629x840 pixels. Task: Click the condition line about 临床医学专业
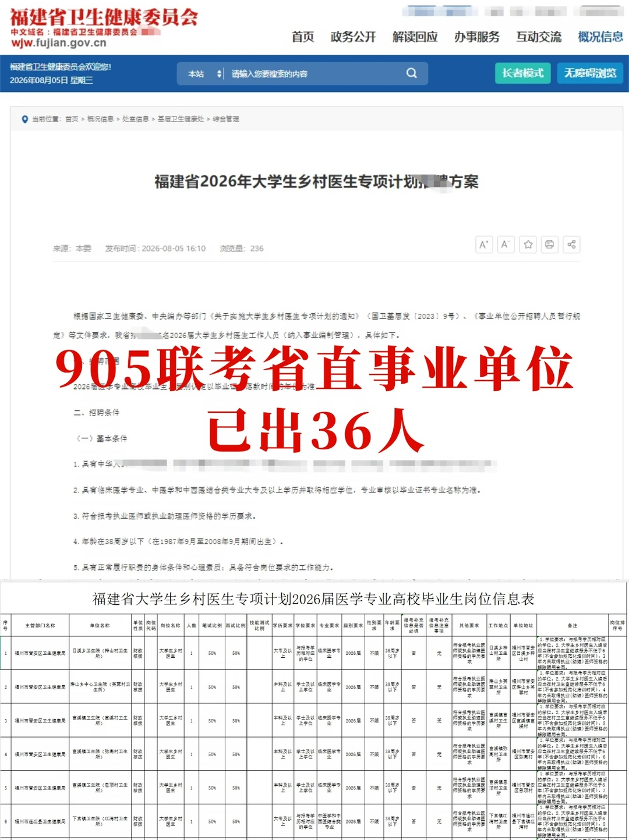[x=277, y=490]
